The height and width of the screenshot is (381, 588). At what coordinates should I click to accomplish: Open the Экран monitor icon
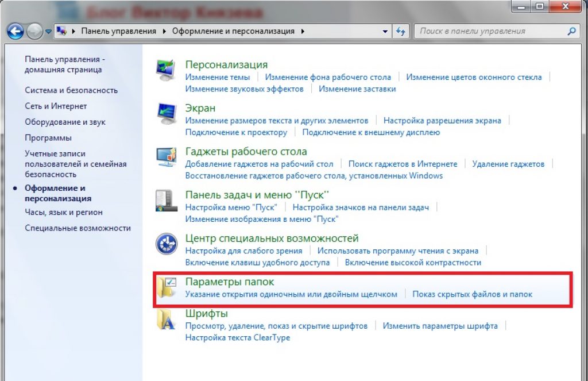click(167, 113)
